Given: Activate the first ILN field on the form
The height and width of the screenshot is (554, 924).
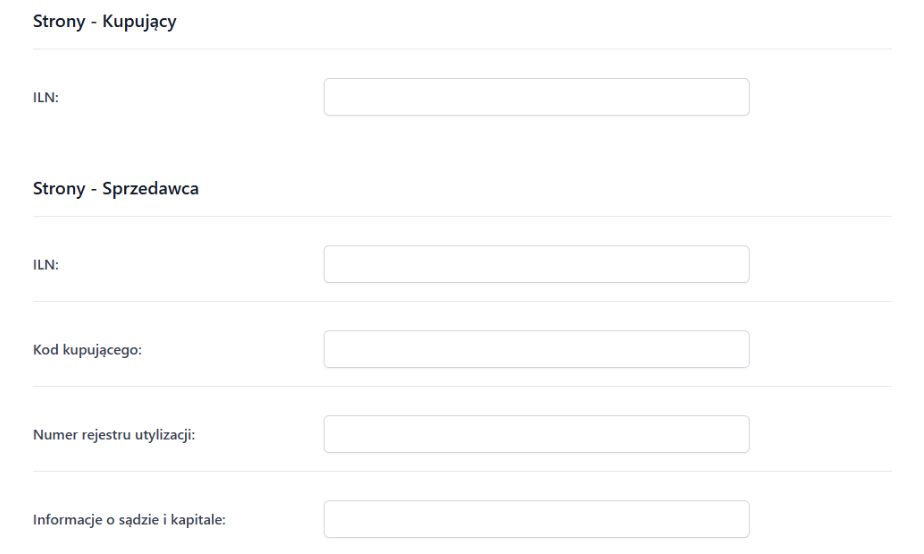Looking at the screenshot, I should click(536, 97).
